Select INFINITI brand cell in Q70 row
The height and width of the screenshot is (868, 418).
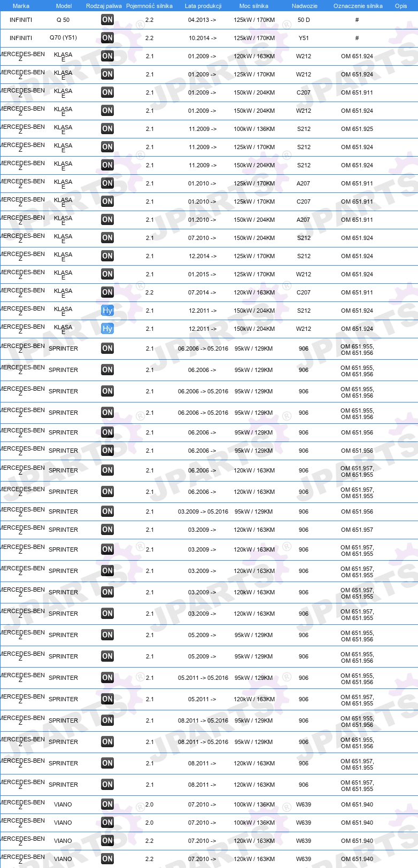[21, 38]
